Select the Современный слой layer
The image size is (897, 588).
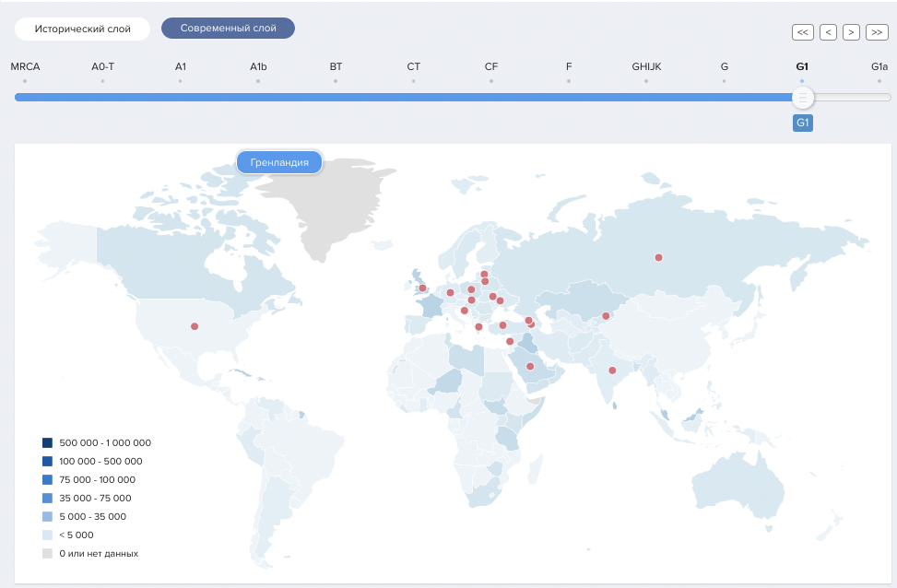[x=228, y=29]
